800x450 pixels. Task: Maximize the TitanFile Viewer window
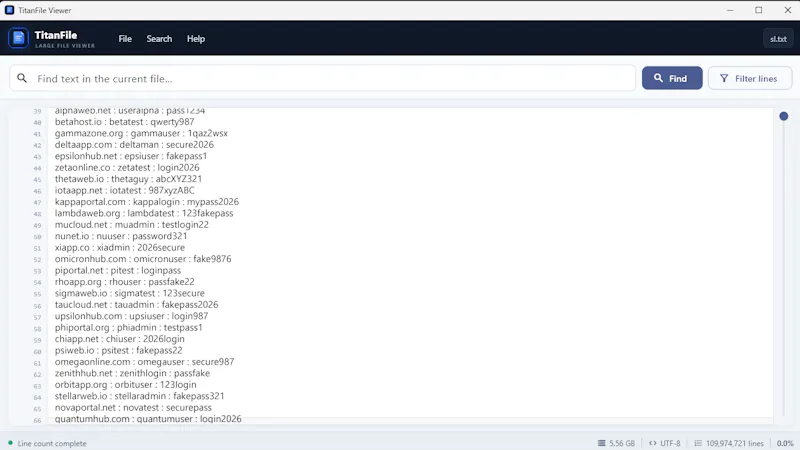759,10
